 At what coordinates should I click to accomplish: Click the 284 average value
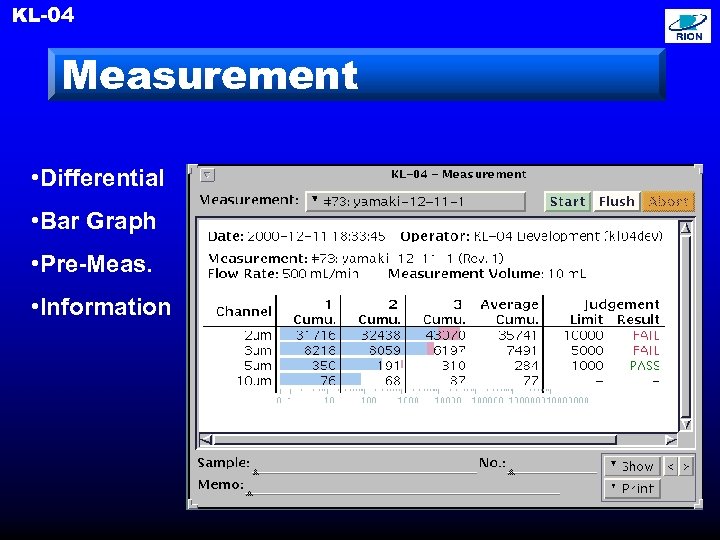(x=526, y=366)
